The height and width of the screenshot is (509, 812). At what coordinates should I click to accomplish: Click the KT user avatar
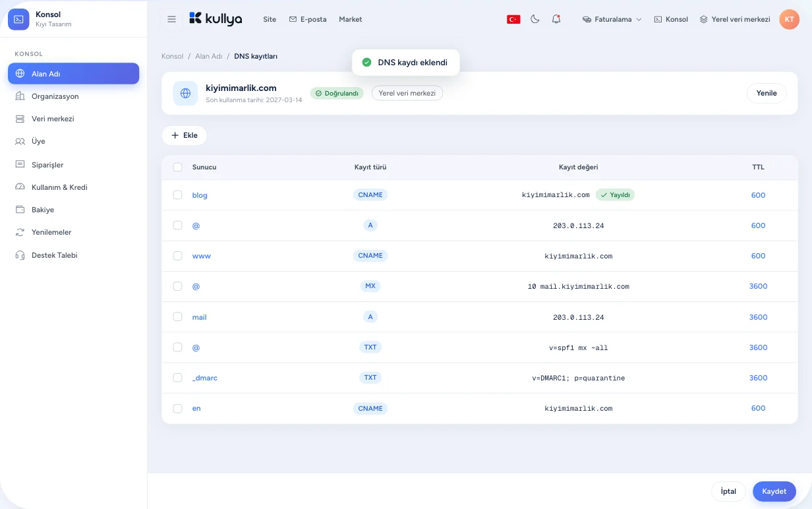[x=789, y=19]
